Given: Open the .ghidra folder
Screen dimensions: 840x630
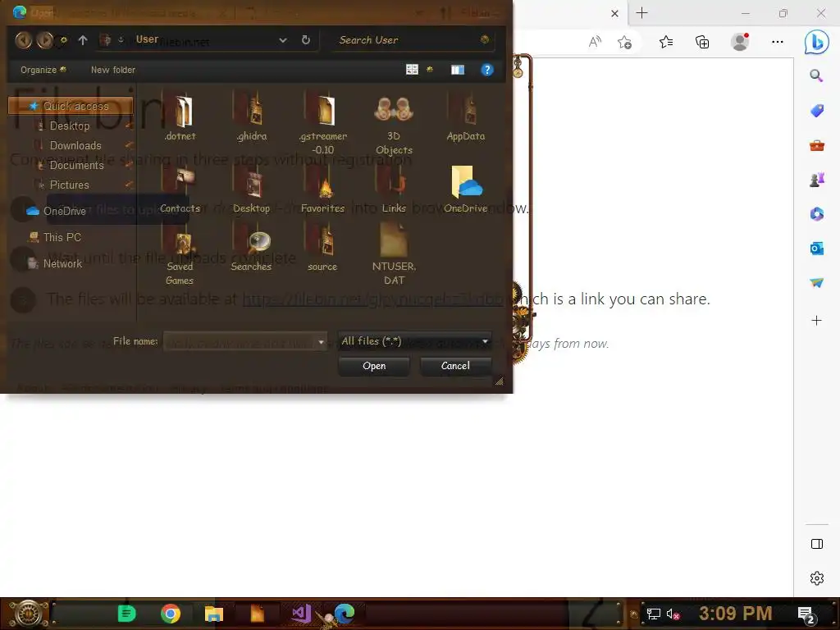Looking at the screenshot, I should tap(252, 116).
